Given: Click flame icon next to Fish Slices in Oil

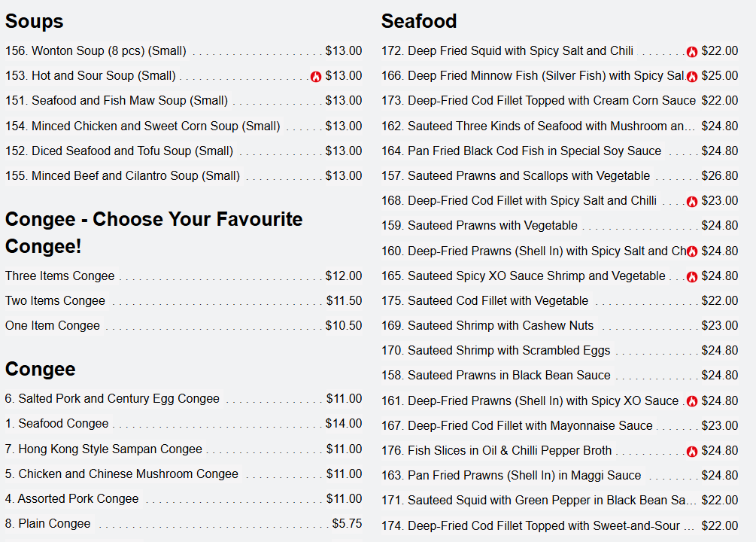Looking at the screenshot, I should point(692,451).
